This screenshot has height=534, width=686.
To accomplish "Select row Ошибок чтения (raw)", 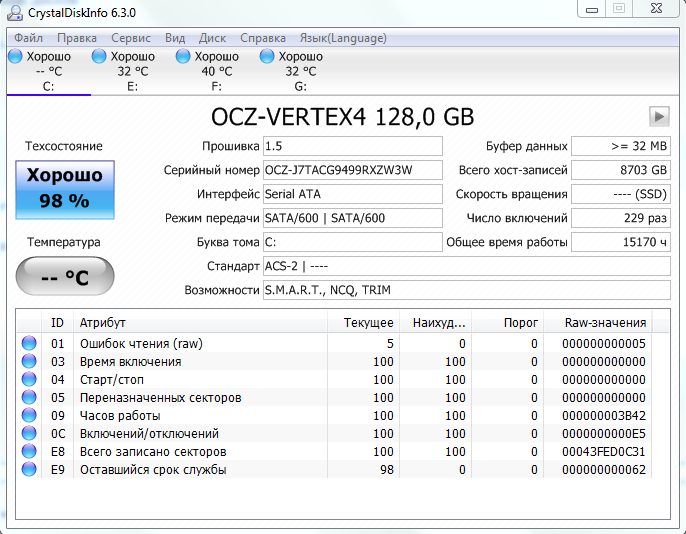I will (334, 343).
